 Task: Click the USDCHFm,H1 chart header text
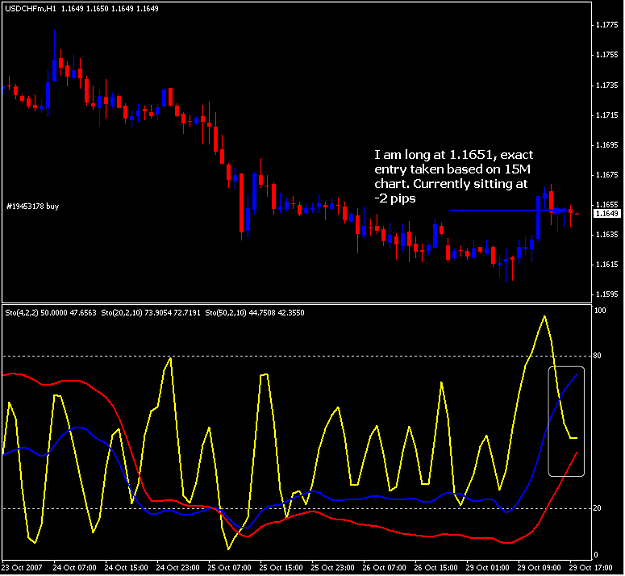(81, 8)
